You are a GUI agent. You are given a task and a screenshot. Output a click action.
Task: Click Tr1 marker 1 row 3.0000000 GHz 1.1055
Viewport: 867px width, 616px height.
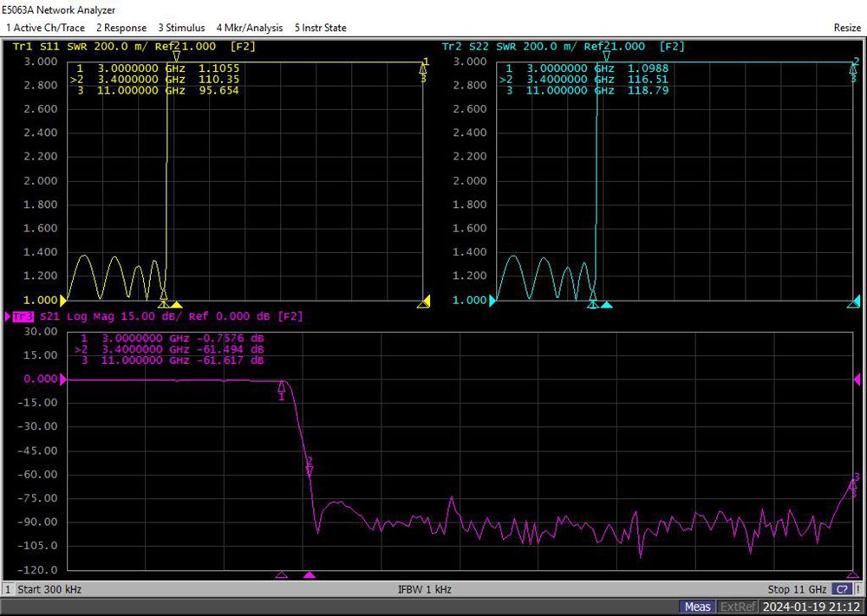point(158,68)
